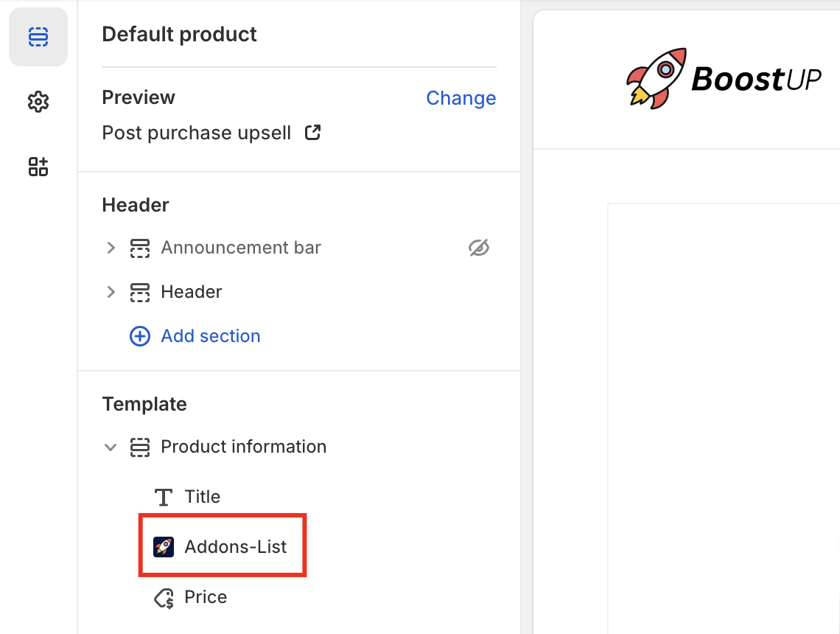Collapse the Product information section chevron
Screen dimensions: 840x634
pos(111,447)
